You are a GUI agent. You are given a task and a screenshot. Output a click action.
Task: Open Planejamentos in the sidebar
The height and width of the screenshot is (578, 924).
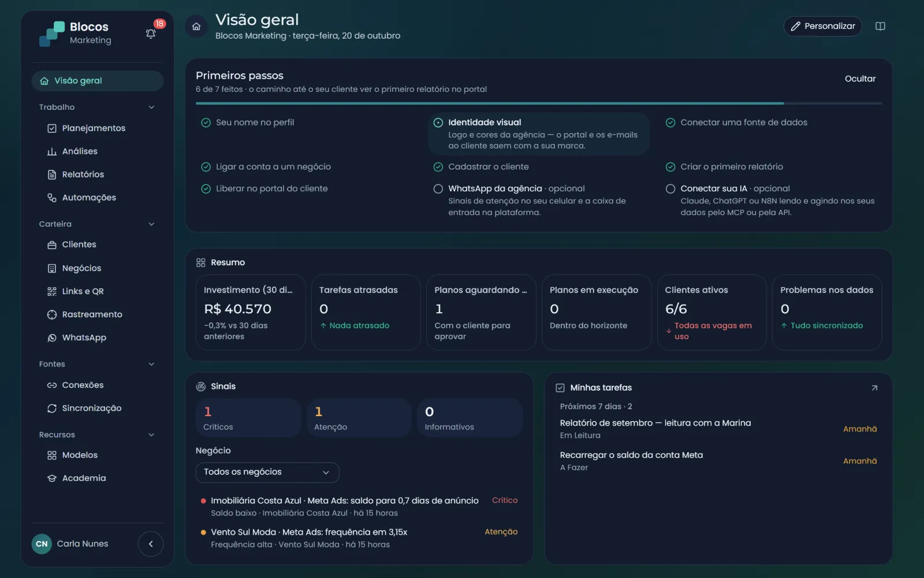coord(97,128)
